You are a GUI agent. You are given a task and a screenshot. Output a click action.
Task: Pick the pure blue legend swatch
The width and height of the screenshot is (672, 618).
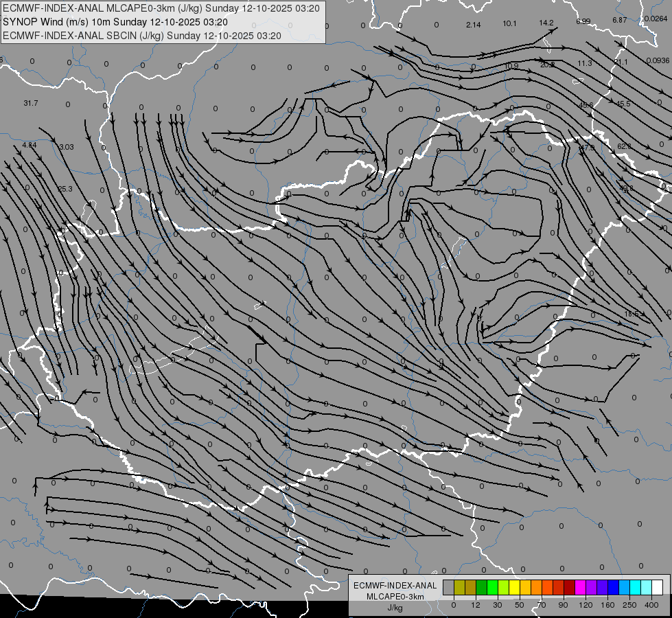coord(614,587)
